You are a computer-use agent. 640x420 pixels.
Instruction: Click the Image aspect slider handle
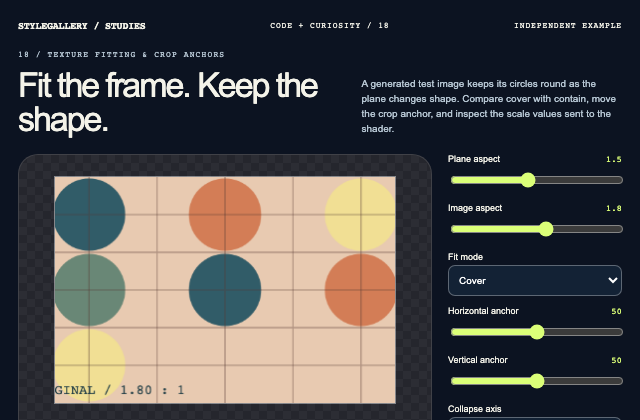[546, 229]
